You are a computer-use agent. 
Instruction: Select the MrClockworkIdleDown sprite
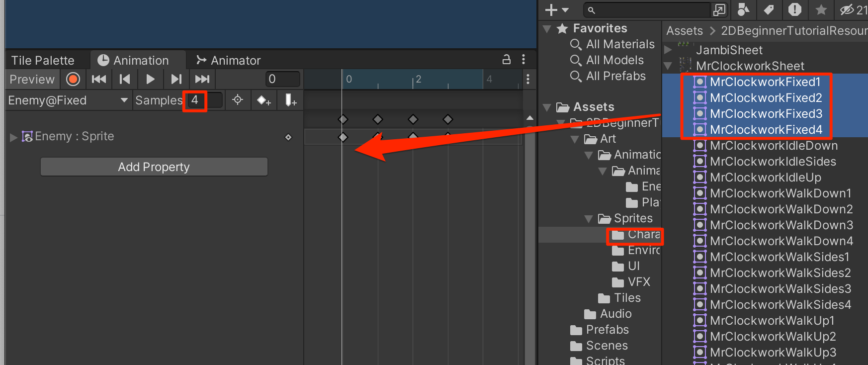pyautogui.click(x=774, y=146)
